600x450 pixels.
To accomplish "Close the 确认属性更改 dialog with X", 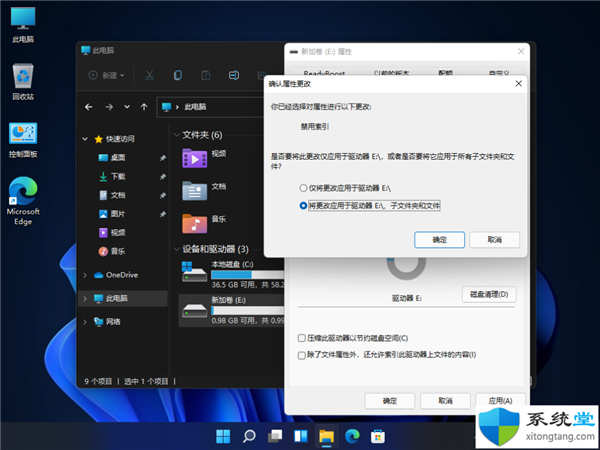I will coord(518,83).
